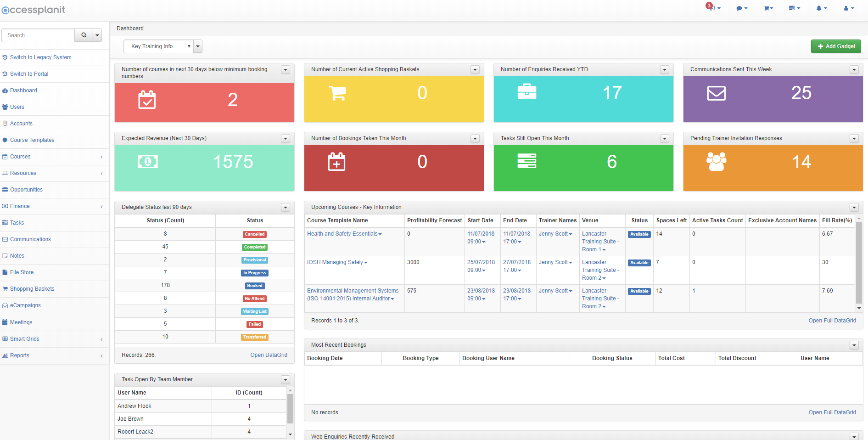
Task: Click the Cancelled status badge
Action: coord(255,234)
